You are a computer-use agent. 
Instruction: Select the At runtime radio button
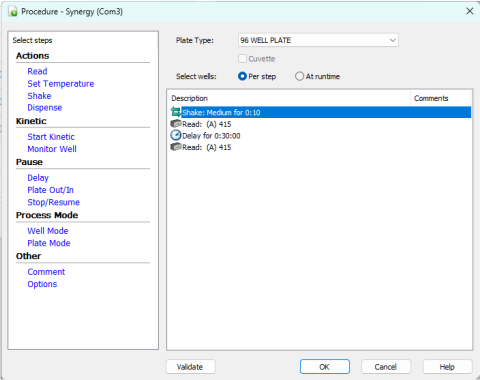tap(299, 76)
